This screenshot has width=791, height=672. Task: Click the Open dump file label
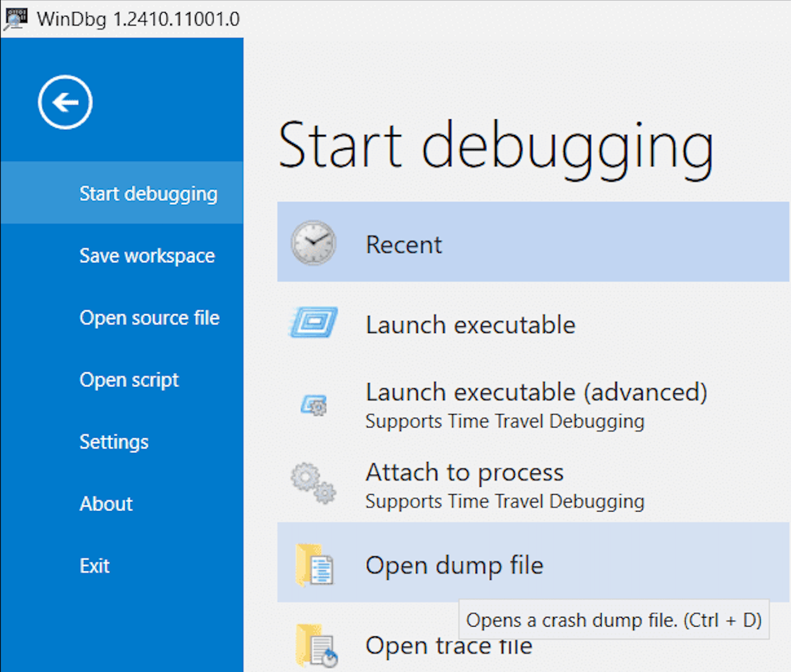point(454,565)
